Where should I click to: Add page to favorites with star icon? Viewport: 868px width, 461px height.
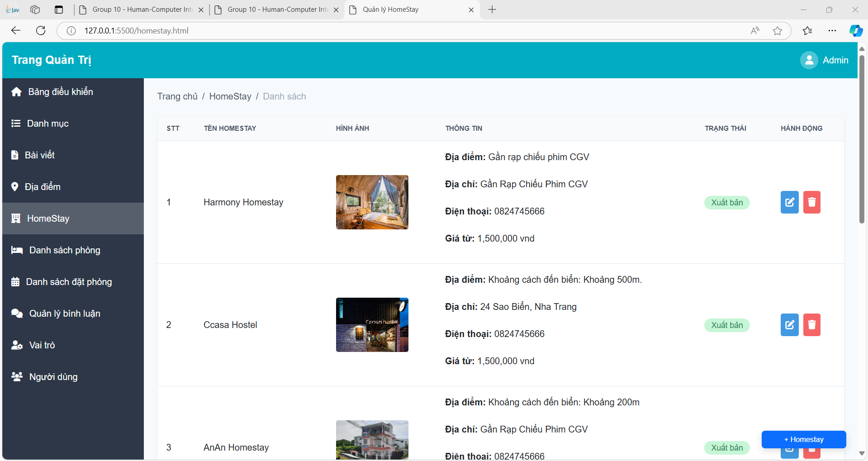(777, 31)
